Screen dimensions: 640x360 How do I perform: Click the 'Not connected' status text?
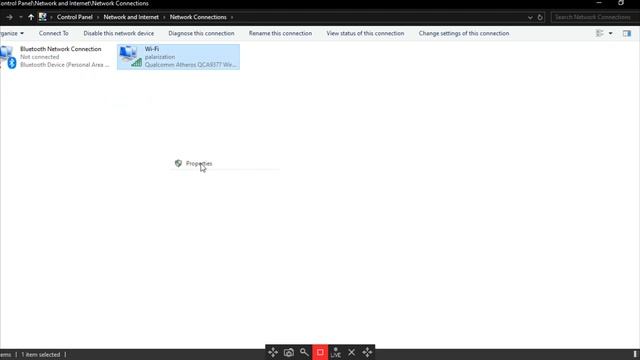click(x=40, y=57)
